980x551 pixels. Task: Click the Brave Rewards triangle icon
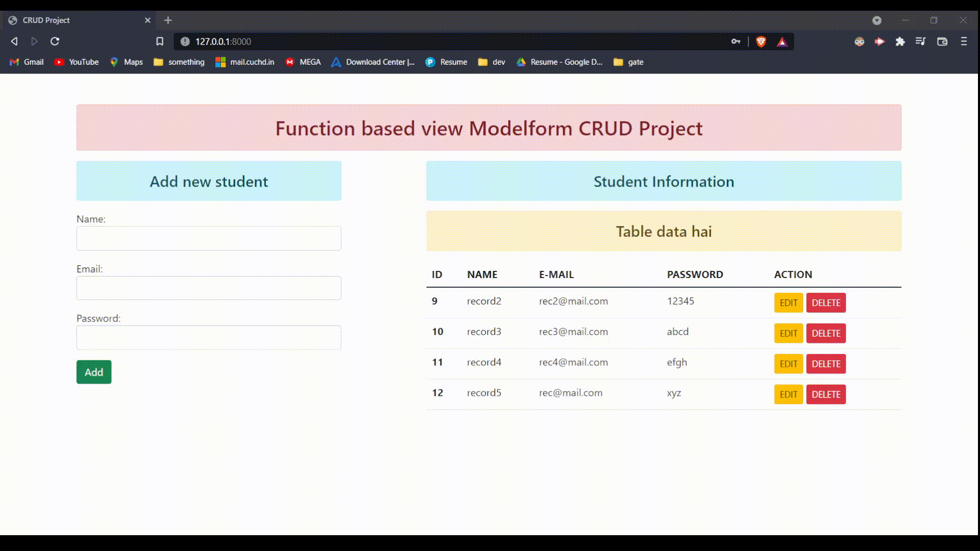pyautogui.click(x=782, y=42)
